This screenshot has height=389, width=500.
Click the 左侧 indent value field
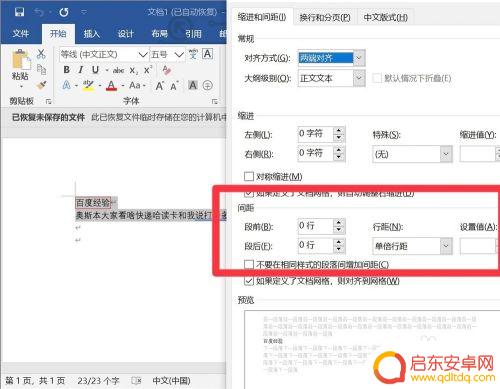pos(315,134)
